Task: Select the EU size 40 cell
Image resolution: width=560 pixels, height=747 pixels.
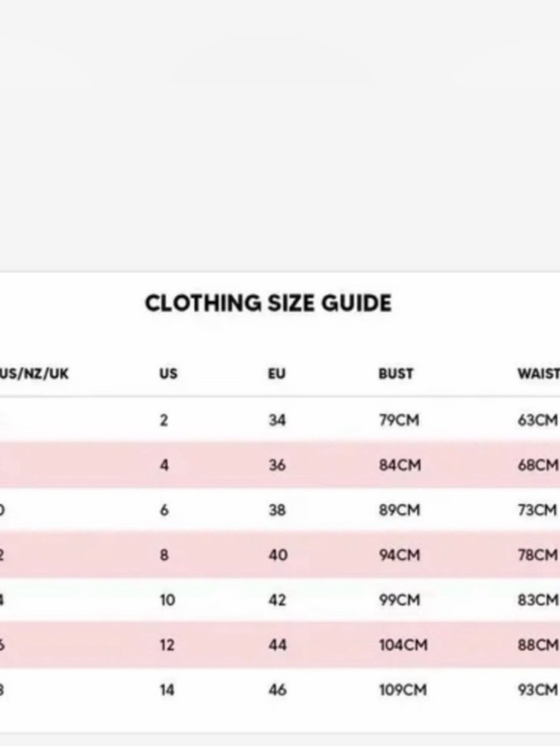Action: tap(278, 555)
